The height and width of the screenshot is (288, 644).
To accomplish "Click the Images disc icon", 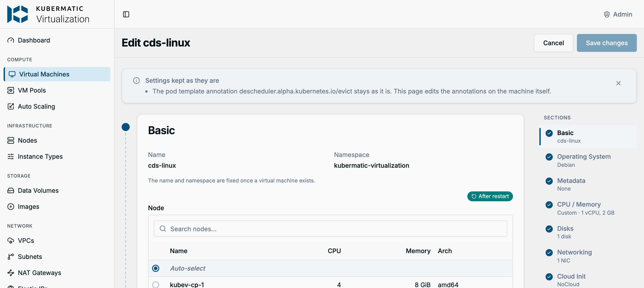I will 11,207.
